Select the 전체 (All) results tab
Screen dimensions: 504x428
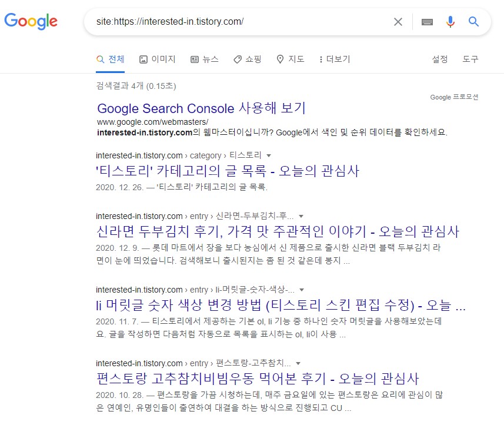[110, 59]
